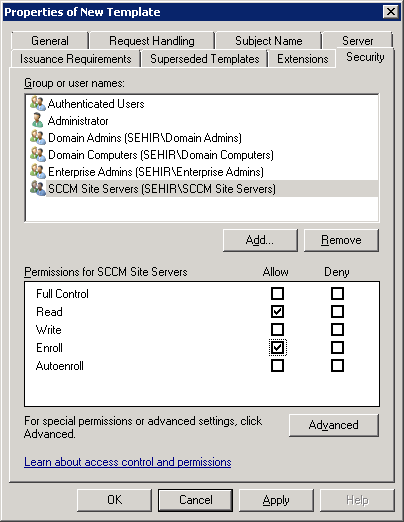The image size is (404, 522).
Task: Tick the Deny box for Write
Action: pyautogui.click(x=337, y=330)
